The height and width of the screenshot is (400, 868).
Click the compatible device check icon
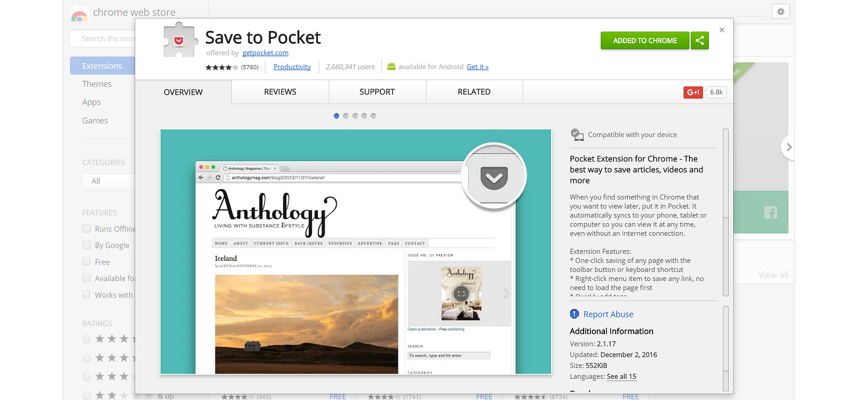577,135
